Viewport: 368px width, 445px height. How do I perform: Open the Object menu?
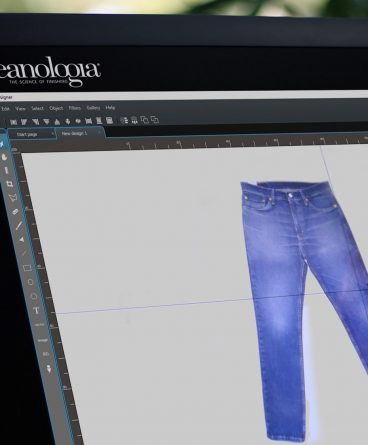pos(56,108)
